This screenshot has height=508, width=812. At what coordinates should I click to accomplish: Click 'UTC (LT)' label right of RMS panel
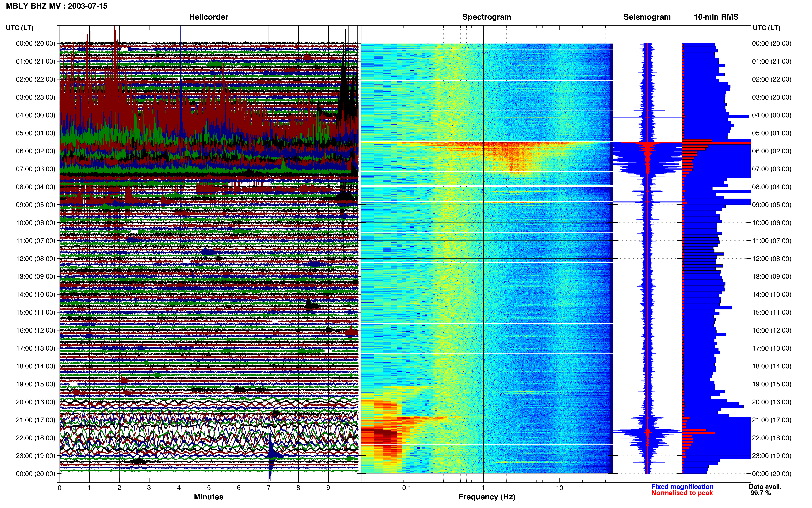[x=766, y=28]
